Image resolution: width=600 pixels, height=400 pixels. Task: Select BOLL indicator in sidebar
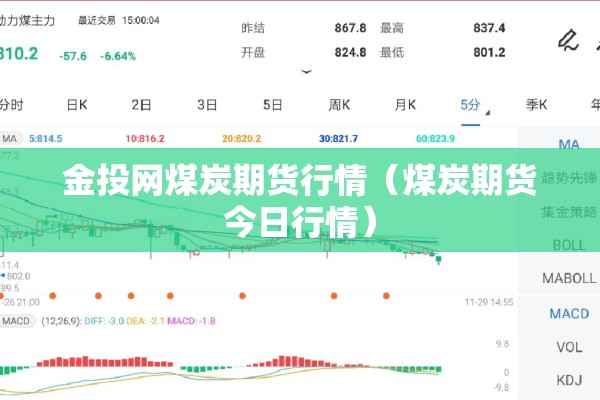point(569,245)
